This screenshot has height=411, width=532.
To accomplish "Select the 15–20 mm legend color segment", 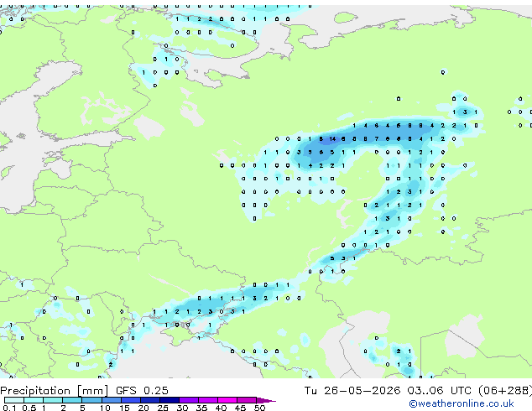I will pos(131,400).
